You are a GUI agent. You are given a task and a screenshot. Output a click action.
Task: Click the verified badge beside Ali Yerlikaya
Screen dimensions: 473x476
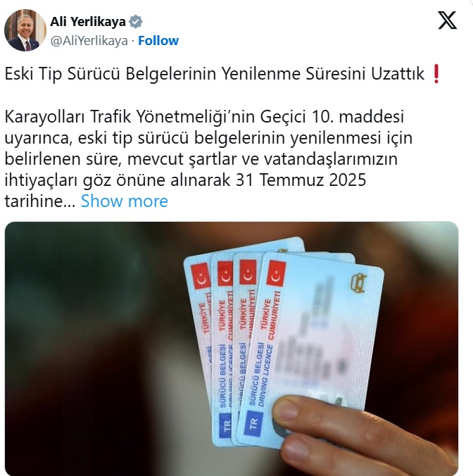coord(136,22)
